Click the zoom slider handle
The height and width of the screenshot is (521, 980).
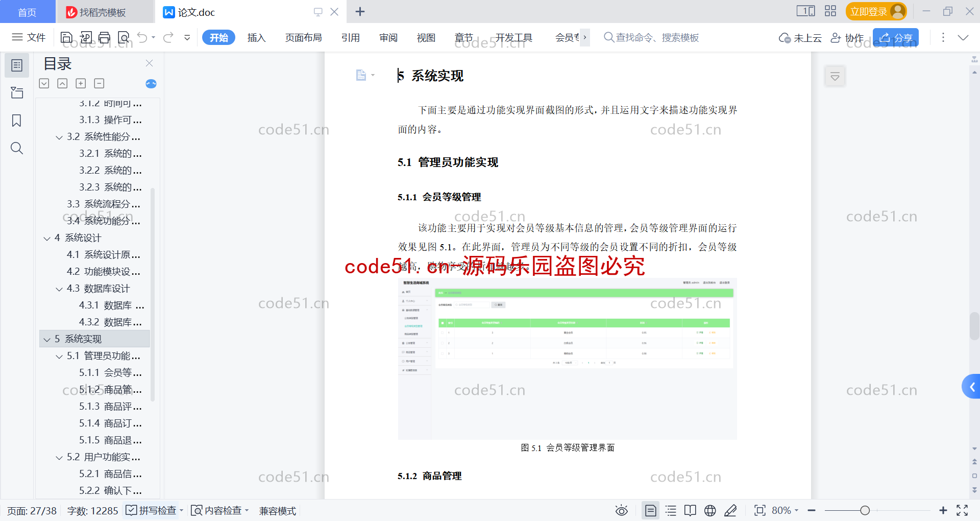(865, 510)
